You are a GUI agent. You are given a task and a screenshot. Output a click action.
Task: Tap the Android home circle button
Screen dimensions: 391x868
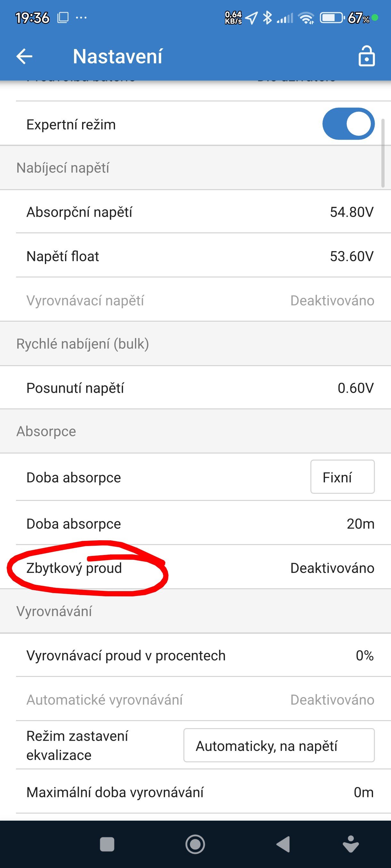[195, 844]
